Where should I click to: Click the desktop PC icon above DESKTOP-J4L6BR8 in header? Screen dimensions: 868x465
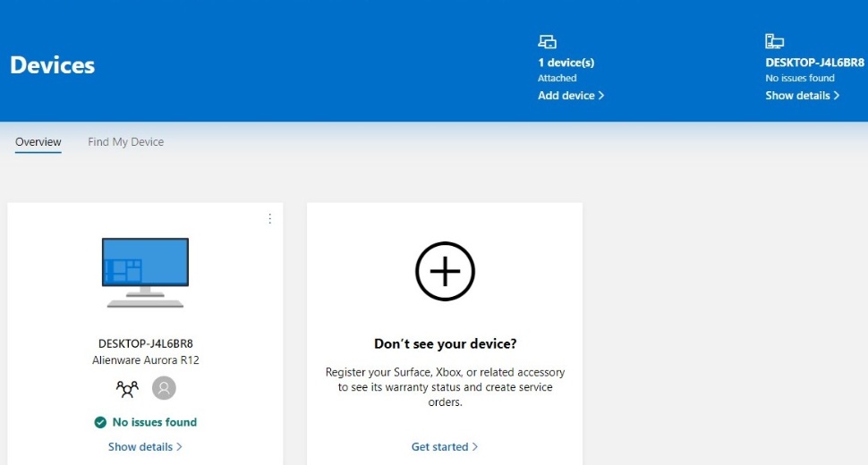click(774, 41)
